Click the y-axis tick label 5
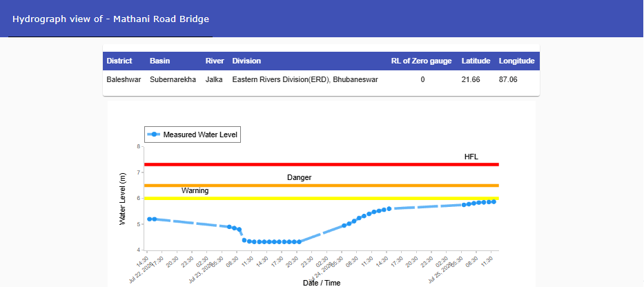Screen dimensions: 644x289 click(139, 224)
